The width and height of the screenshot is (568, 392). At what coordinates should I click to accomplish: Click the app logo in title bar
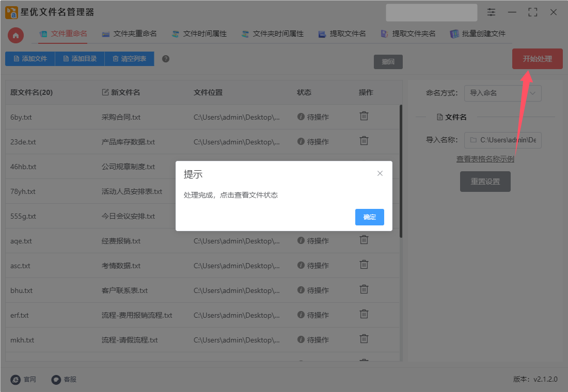click(11, 12)
